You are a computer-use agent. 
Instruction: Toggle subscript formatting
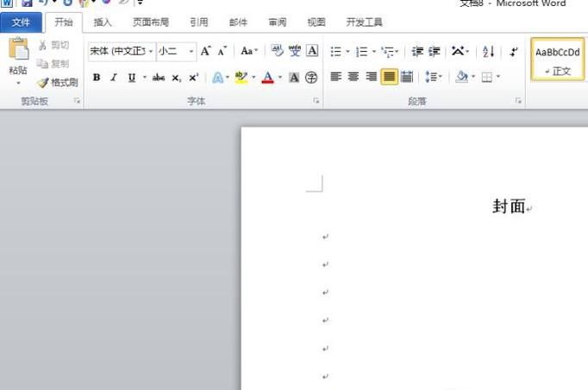click(x=176, y=78)
